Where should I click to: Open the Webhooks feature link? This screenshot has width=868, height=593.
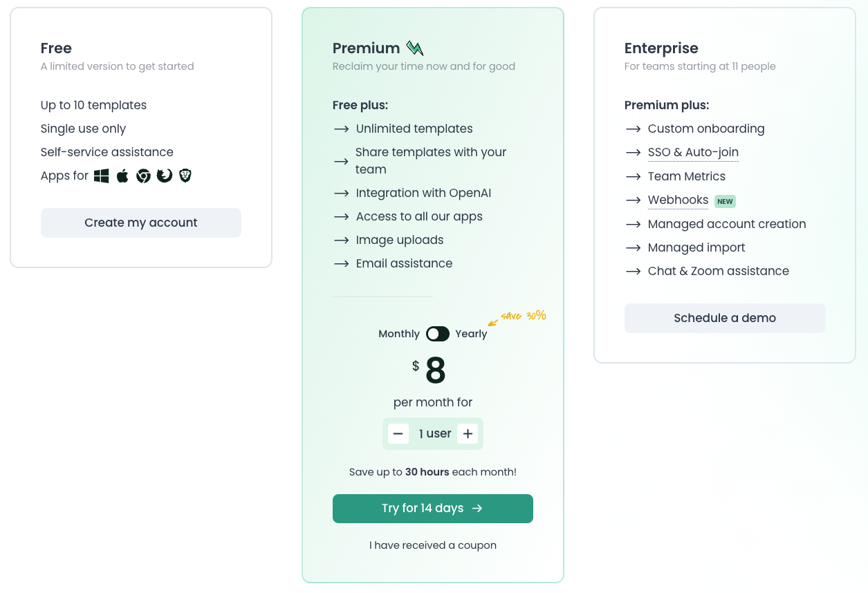[x=678, y=200]
